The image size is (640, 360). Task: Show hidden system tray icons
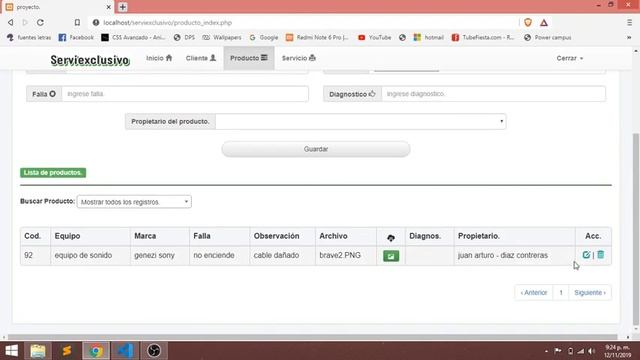tap(546, 351)
